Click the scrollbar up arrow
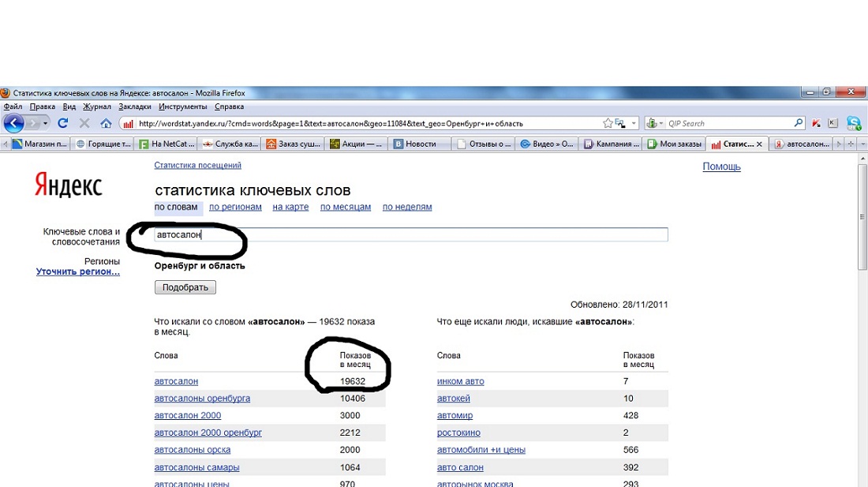Screen dimensions: 868x487 click(862, 159)
